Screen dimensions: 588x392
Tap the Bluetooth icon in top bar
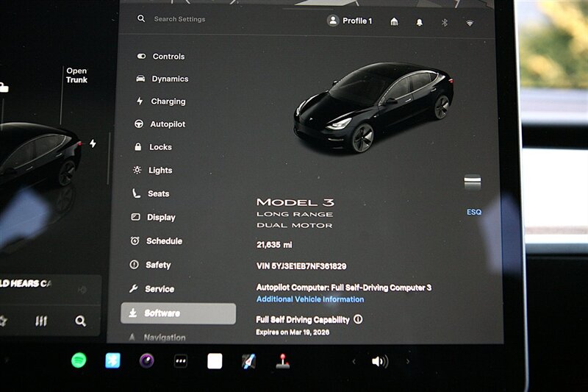pos(444,22)
